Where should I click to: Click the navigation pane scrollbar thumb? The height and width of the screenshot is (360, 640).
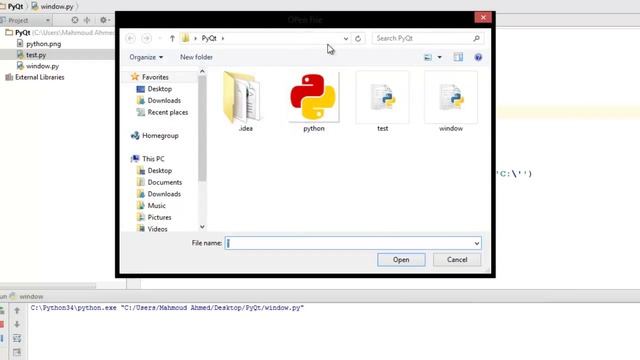click(x=202, y=128)
